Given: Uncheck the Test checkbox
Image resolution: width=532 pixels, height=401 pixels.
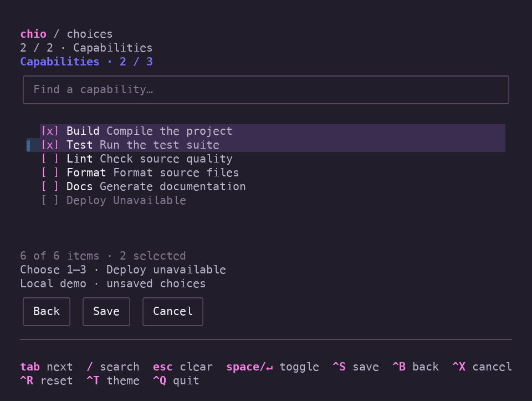Looking at the screenshot, I should click(50, 145).
